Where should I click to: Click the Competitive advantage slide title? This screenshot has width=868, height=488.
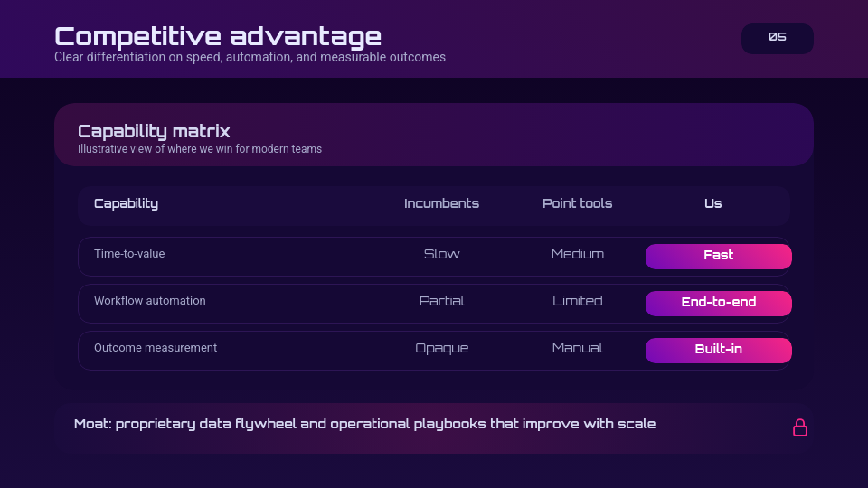pyautogui.click(x=218, y=36)
